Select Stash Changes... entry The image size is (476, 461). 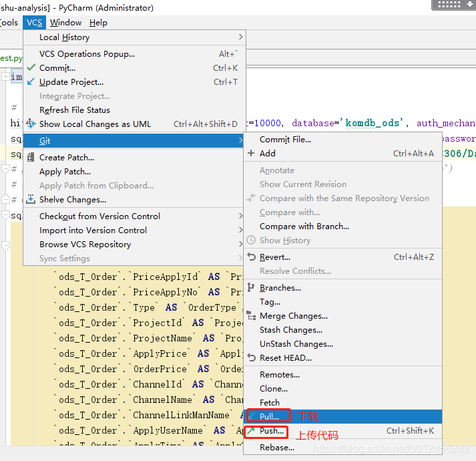click(342, 330)
